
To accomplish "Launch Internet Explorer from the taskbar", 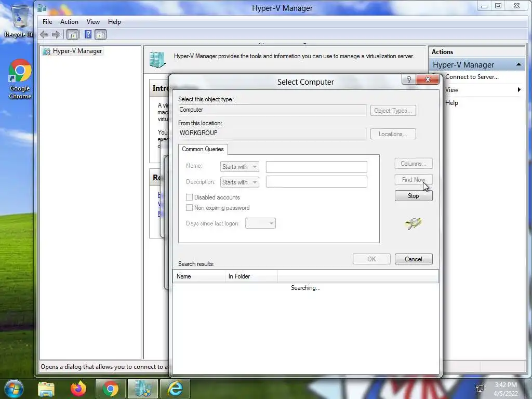I will 175,389.
